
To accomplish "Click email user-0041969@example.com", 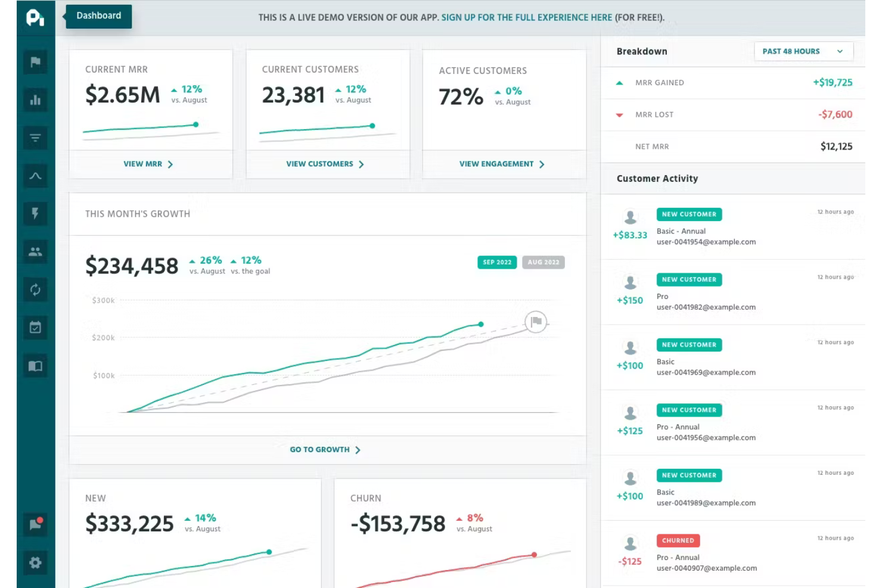I will 706,372.
